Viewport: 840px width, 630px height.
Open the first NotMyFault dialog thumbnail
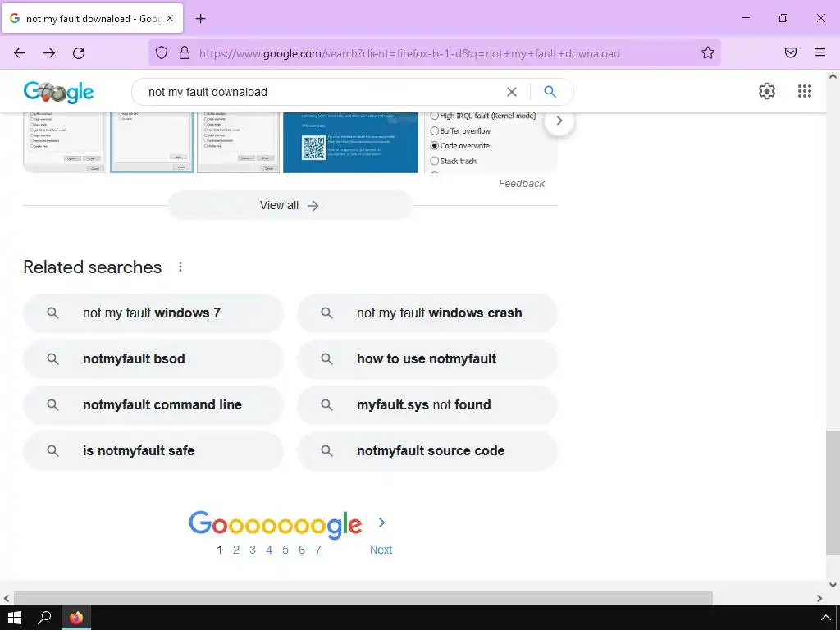pos(64,143)
